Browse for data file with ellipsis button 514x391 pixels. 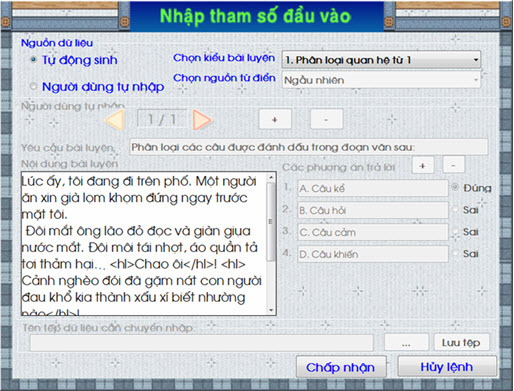pos(406,342)
